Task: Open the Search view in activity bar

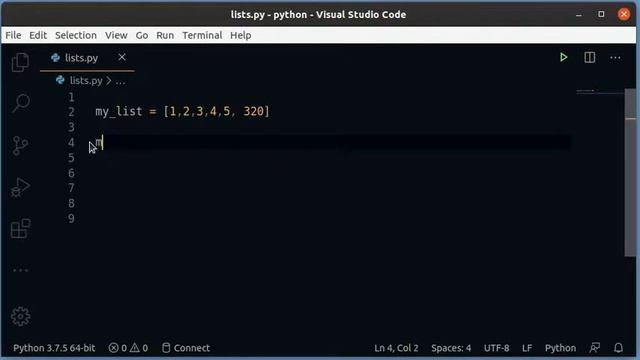Action: pyautogui.click(x=20, y=103)
